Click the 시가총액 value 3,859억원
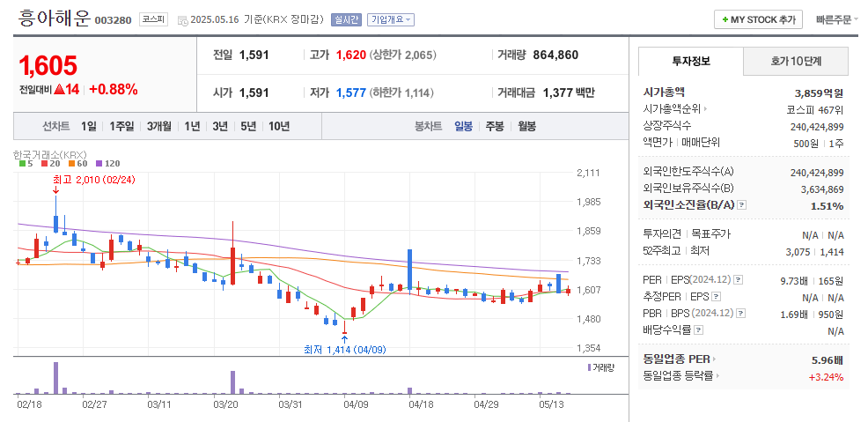The image size is (868, 422). pyautogui.click(x=819, y=93)
